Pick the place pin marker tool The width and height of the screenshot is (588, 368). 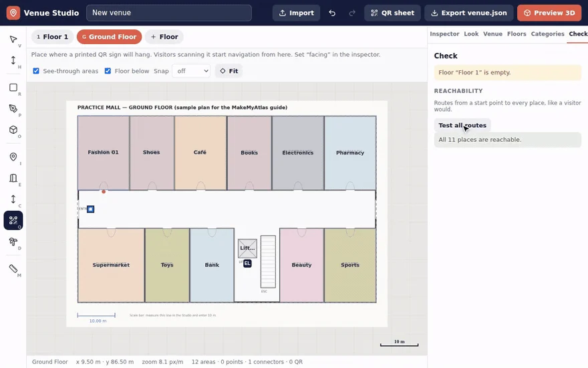tap(13, 157)
